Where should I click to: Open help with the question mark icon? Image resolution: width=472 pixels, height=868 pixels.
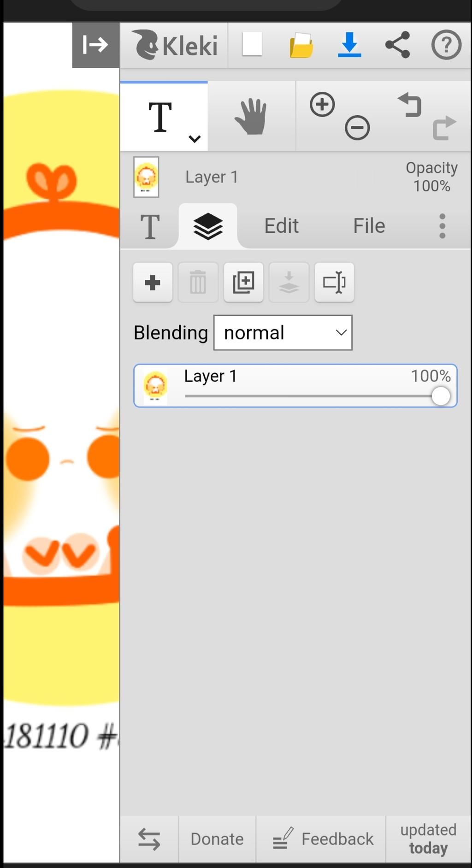[x=446, y=45]
